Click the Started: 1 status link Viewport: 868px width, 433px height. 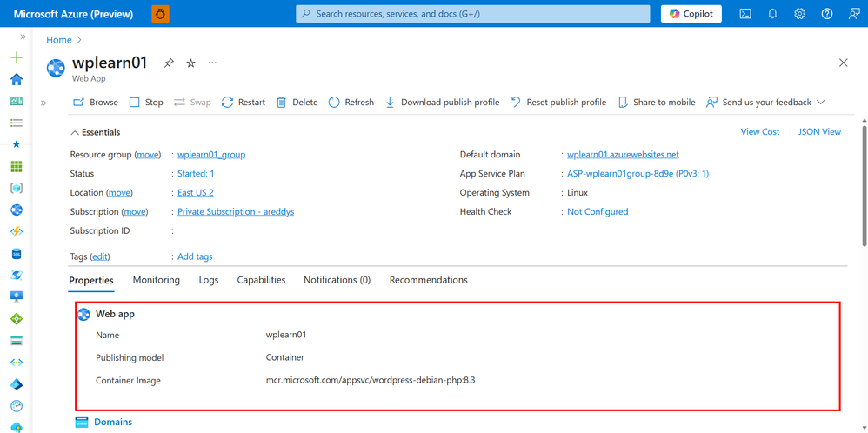[196, 173]
